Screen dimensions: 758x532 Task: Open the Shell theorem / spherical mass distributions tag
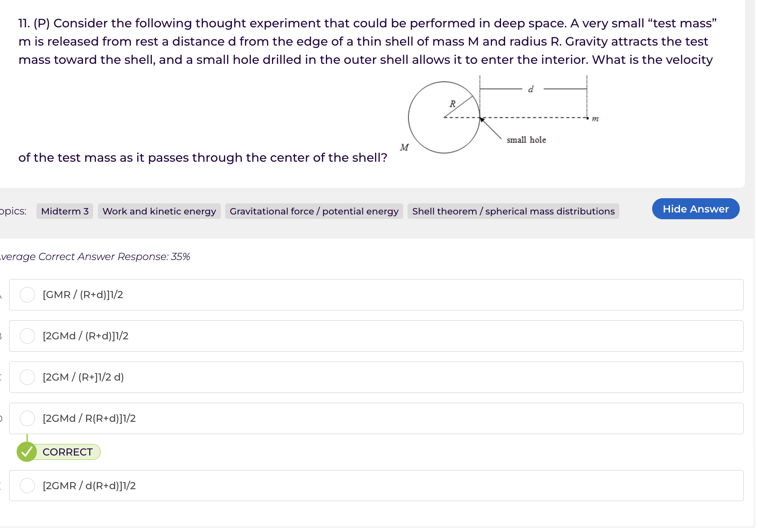[513, 211]
